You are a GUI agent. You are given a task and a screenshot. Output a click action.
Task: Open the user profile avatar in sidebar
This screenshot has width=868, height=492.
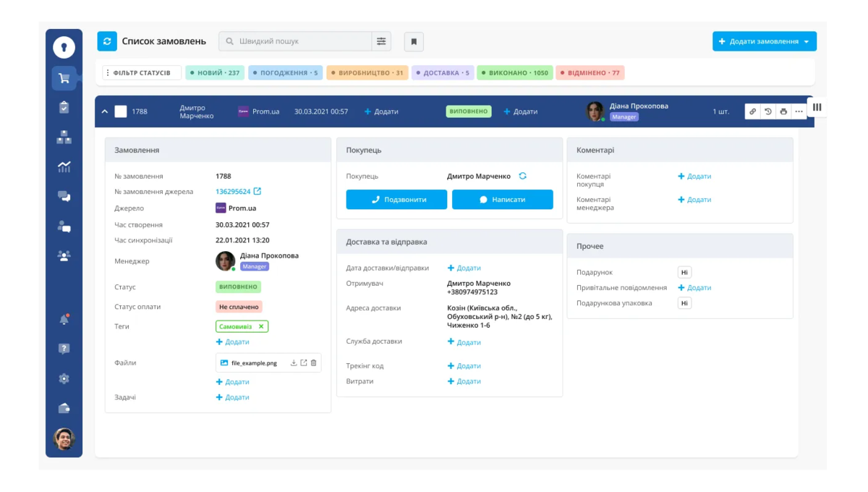[x=64, y=438]
